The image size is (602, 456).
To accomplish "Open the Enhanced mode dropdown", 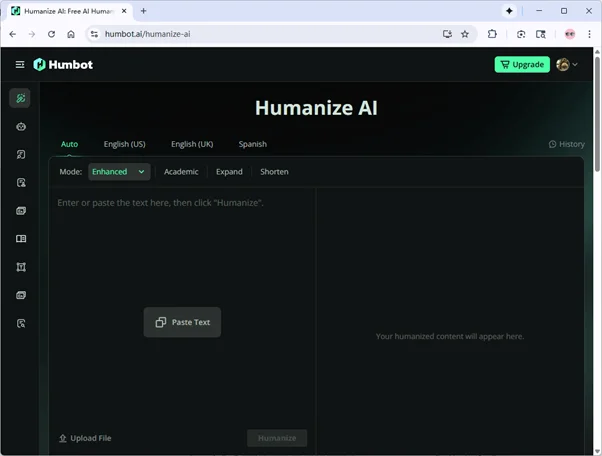I will (119, 171).
